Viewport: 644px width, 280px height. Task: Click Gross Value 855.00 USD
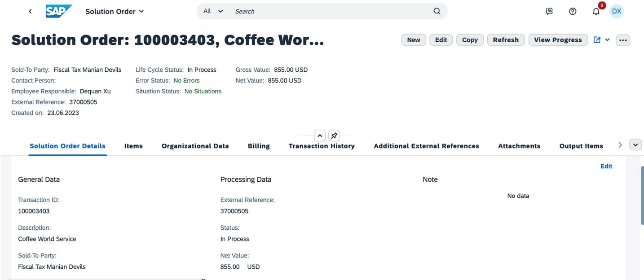(x=291, y=70)
